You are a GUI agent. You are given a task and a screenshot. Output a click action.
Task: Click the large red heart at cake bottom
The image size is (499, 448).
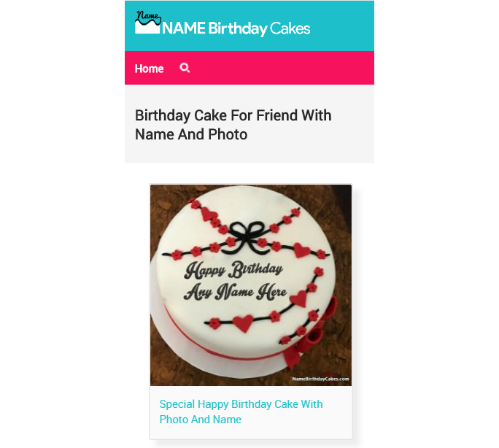tap(243, 323)
